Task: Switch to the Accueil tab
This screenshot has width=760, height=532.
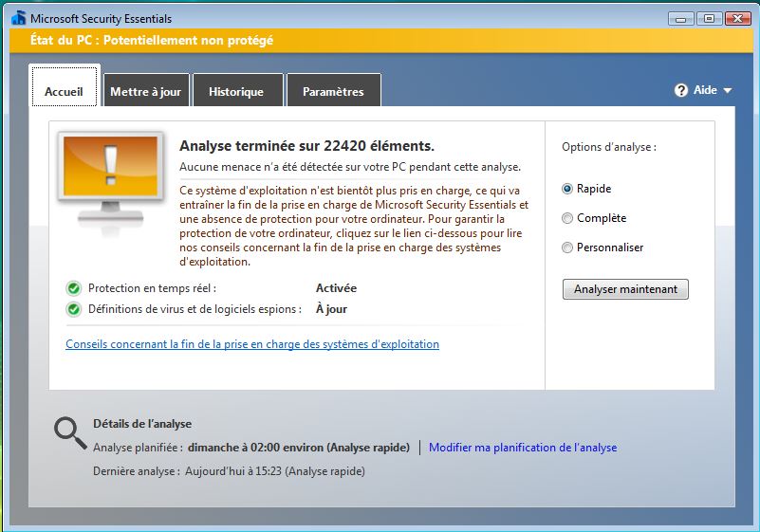Action: pos(64,86)
